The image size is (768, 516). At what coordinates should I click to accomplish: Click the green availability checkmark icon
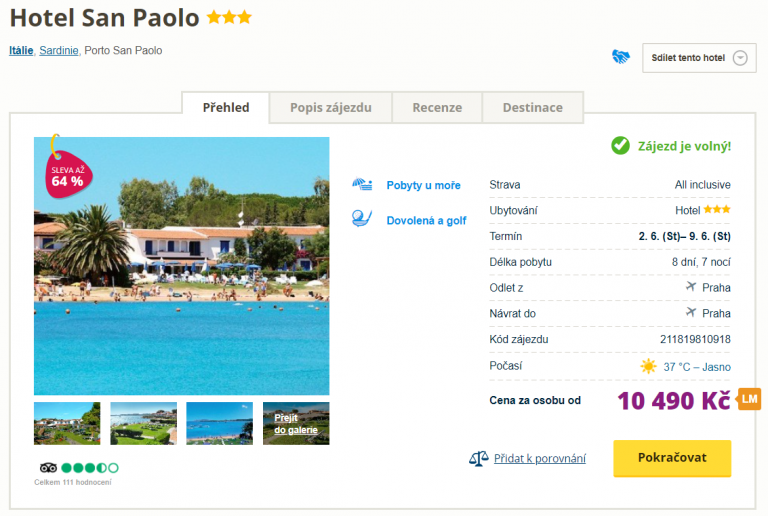pos(620,146)
